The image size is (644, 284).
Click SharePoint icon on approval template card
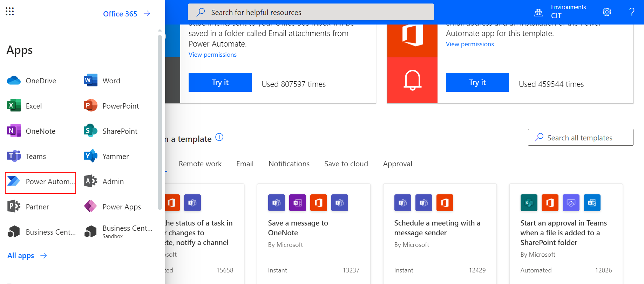pyautogui.click(x=529, y=203)
